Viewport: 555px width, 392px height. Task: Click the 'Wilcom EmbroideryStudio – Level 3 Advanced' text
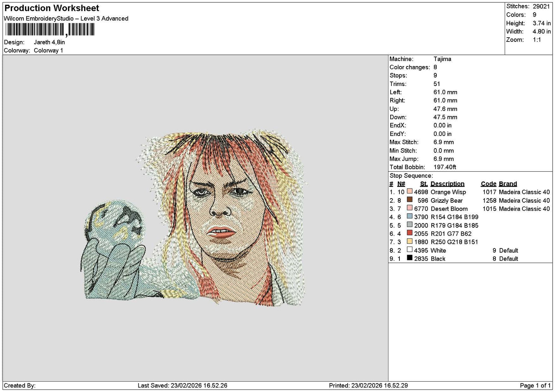(x=66, y=18)
